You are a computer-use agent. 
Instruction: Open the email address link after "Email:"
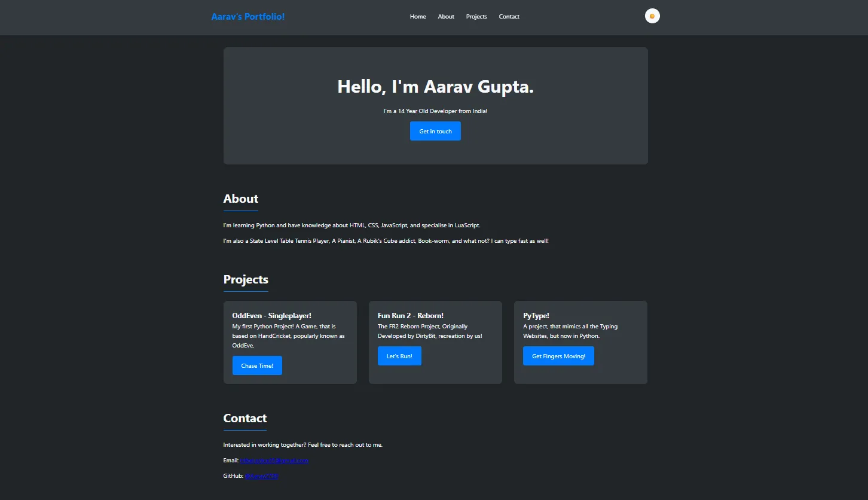274,461
